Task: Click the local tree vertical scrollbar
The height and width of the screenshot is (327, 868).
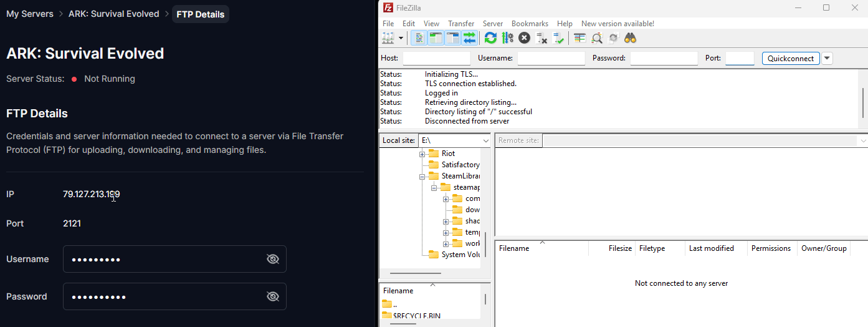Action: point(485,243)
